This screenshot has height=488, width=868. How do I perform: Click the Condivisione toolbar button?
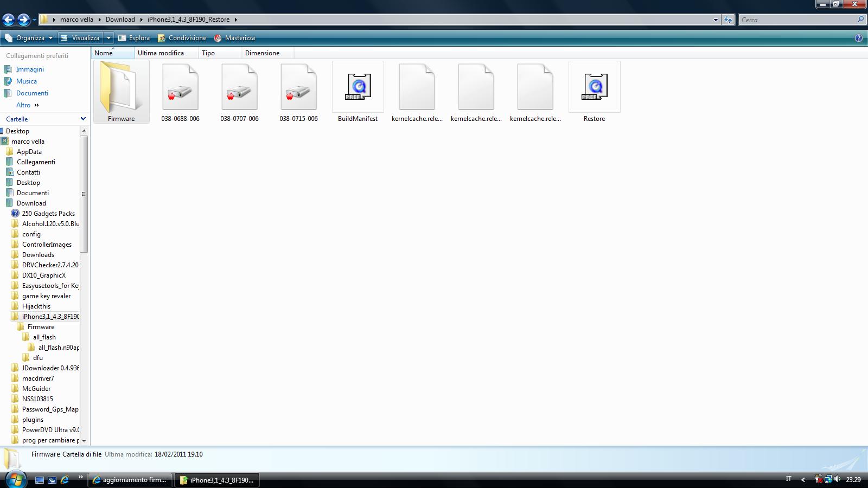[x=182, y=38]
